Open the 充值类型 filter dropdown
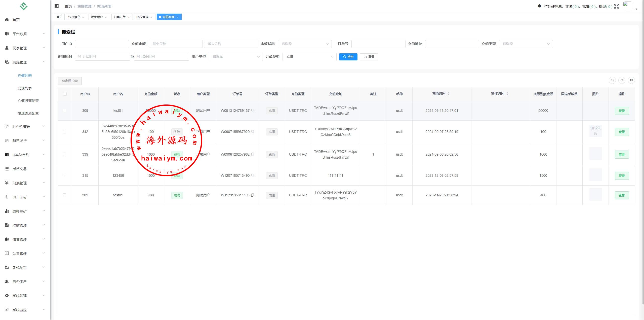The width and height of the screenshot is (644, 320). click(x=526, y=44)
